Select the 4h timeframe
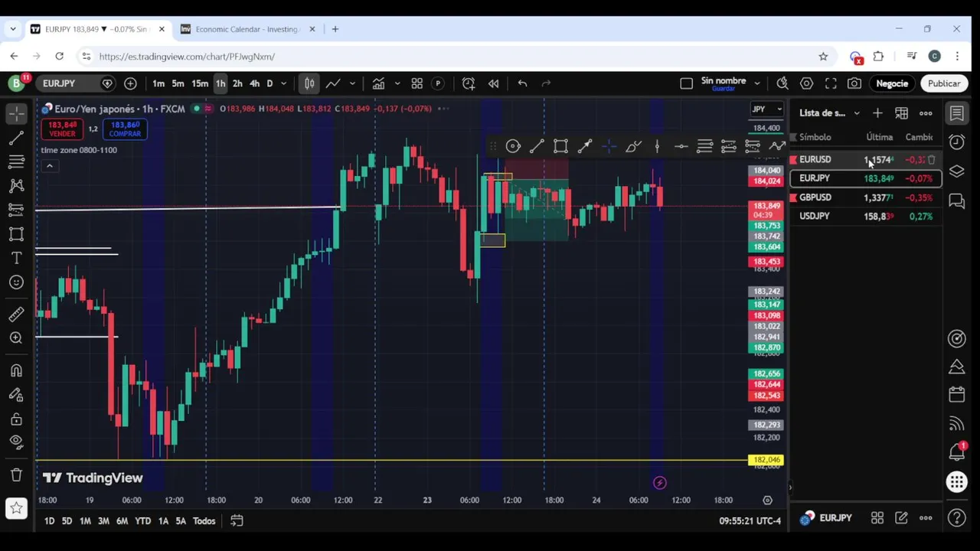Screen dimensions: 980x551 click(x=254, y=83)
